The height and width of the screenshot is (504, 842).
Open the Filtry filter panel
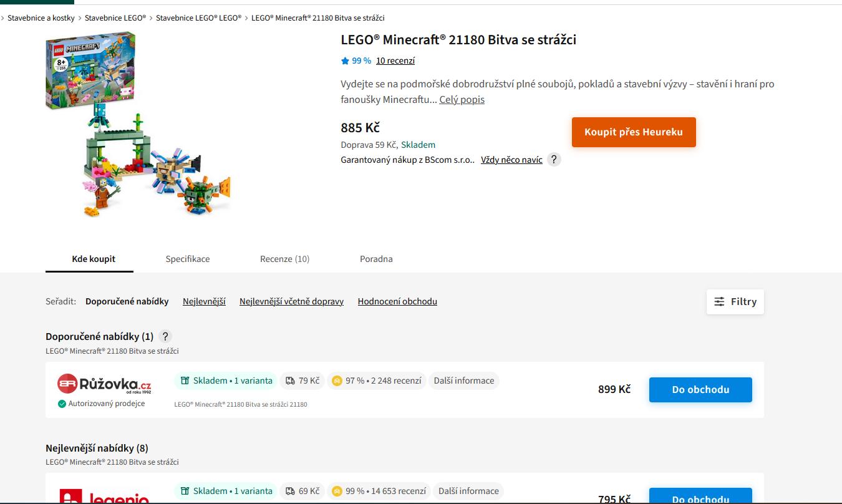735,302
